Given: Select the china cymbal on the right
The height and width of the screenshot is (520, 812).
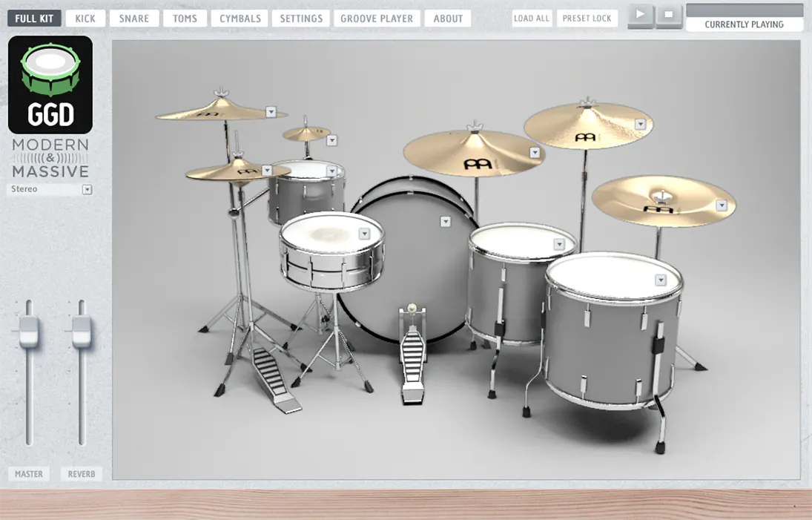Looking at the screenshot, I should tap(664, 200).
